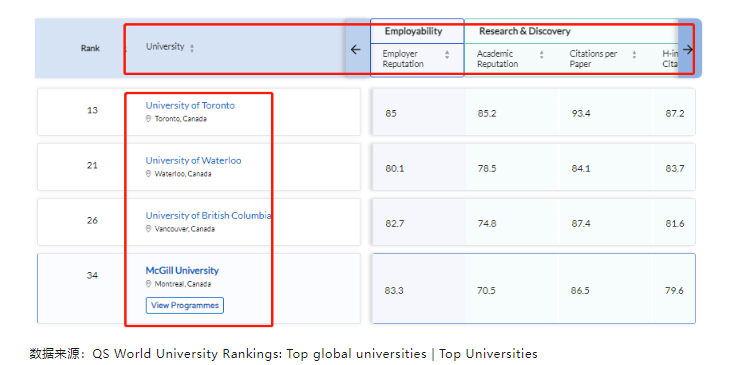The image size is (737, 365).
Task: Click location pin next to Toronto, Canada
Action: click(x=149, y=119)
